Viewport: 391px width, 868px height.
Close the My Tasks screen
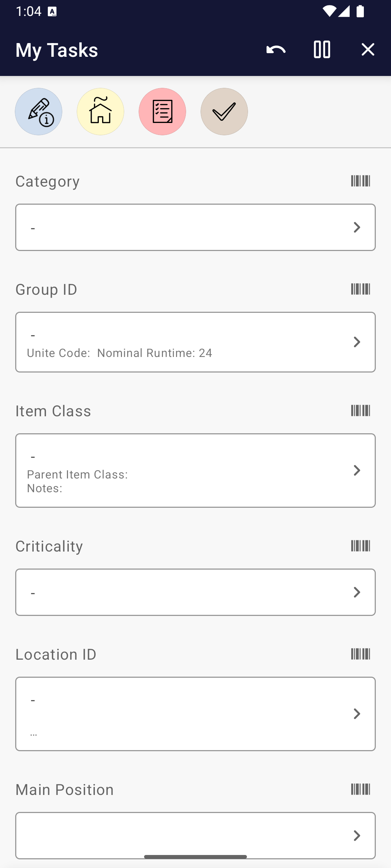pos(368,50)
